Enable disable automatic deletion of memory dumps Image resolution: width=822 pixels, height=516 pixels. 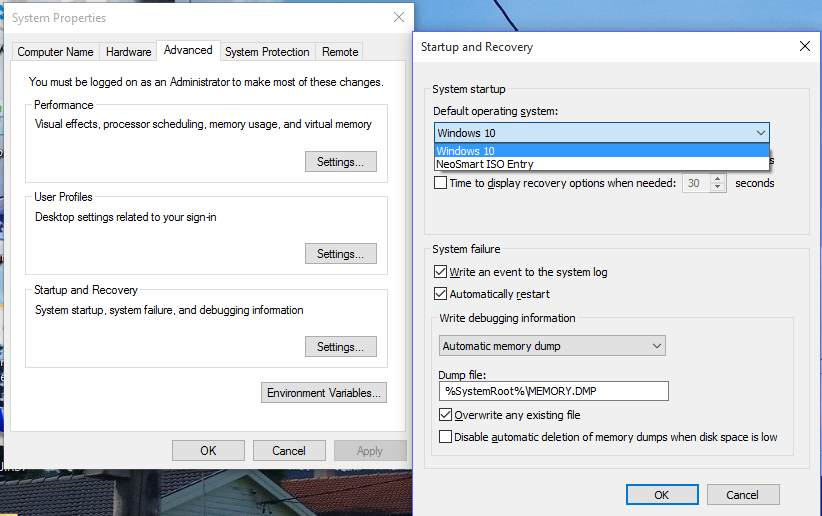(x=445, y=436)
